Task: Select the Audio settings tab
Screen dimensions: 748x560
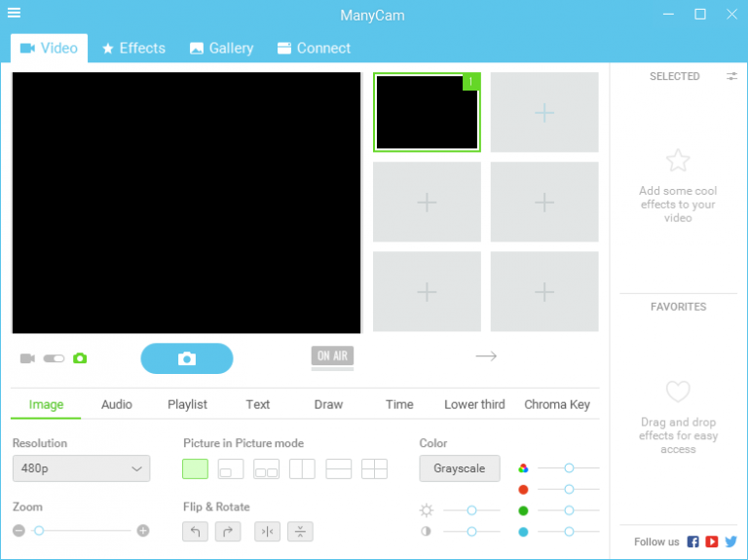Action: tap(117, 404)
